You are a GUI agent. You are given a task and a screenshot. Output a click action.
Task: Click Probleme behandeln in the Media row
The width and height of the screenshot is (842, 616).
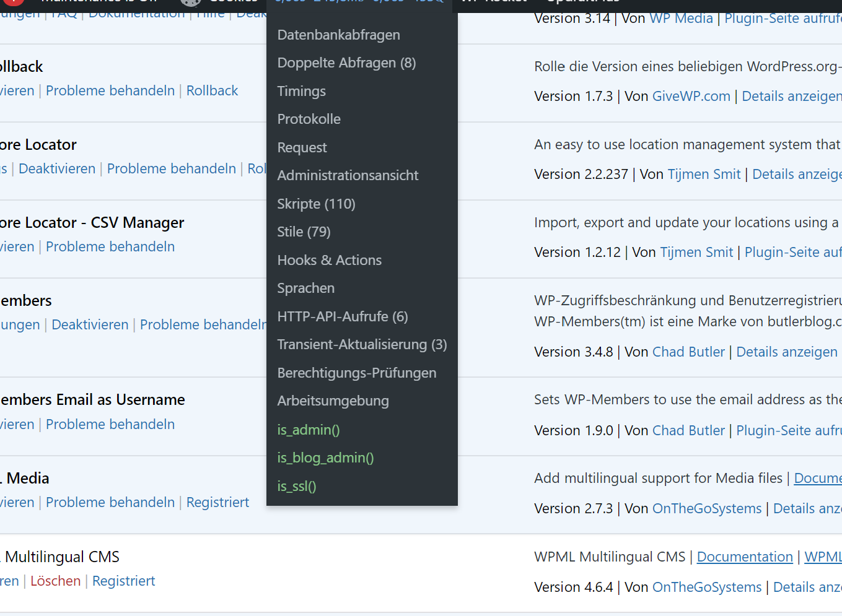coord(110,502)
